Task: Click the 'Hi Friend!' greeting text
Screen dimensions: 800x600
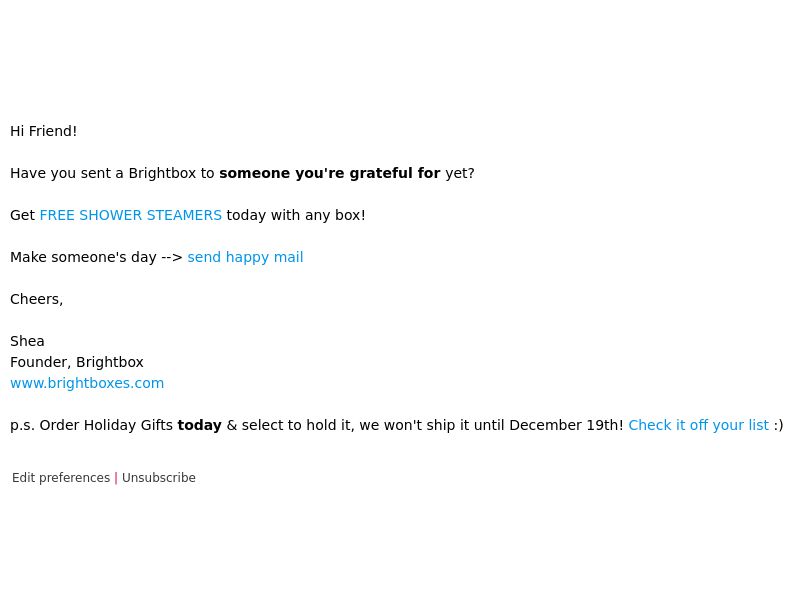Action: [44, 131]
